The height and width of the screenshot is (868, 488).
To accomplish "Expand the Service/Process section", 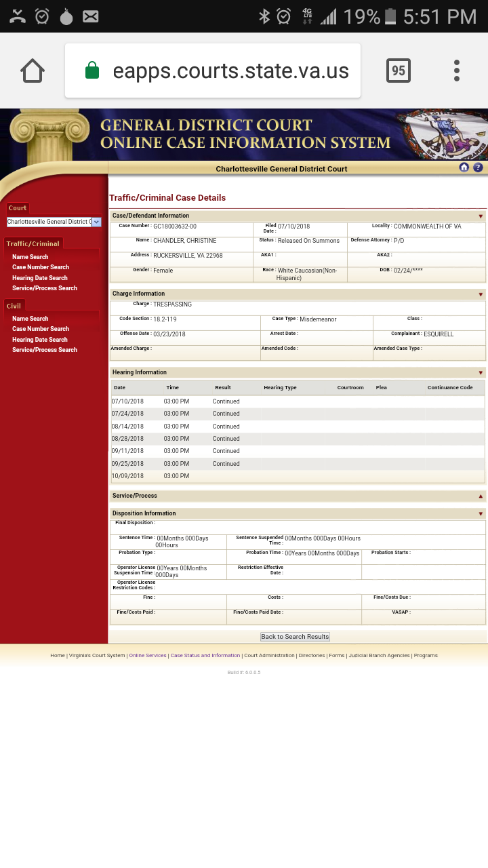I will 481,496.
